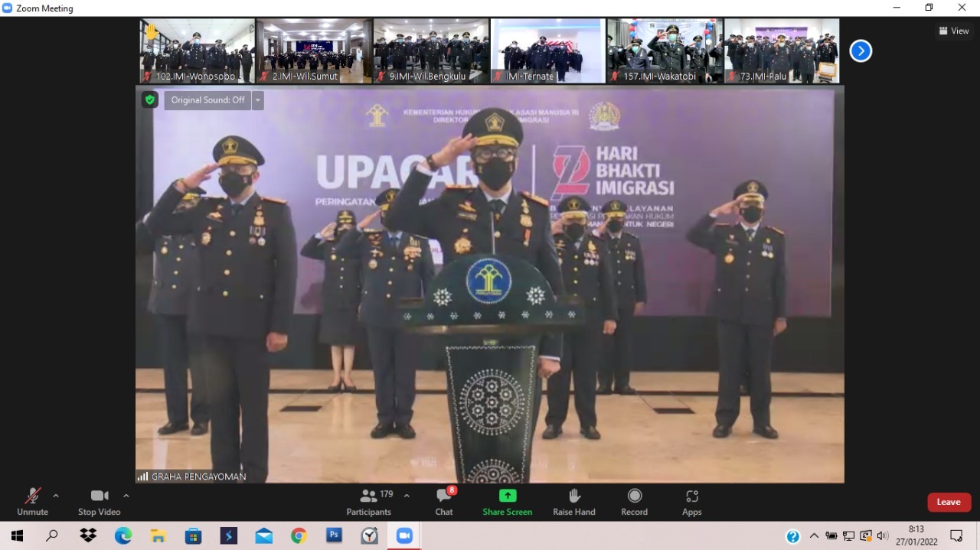Open the View layout menu
Viewport: 980px width, 550px height.
(954, 31)
